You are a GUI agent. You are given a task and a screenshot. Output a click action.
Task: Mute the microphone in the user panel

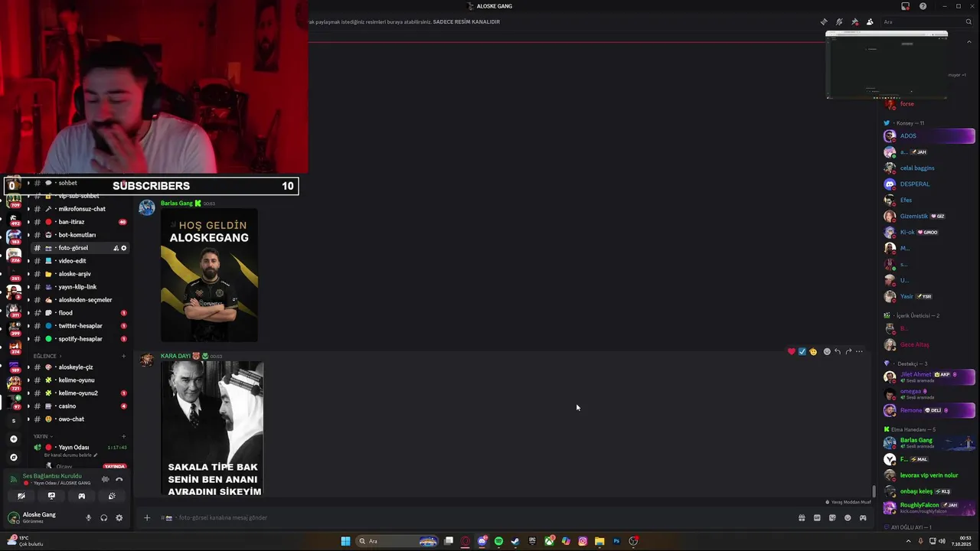coord(88,518)
